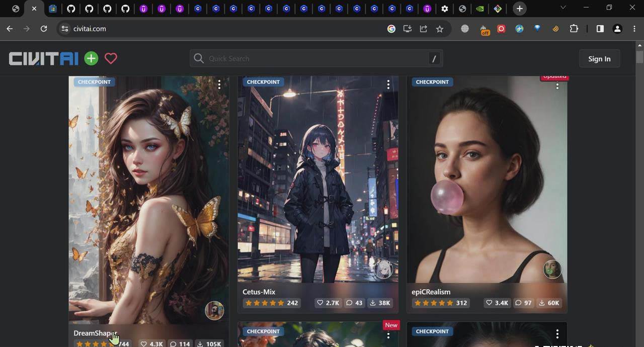Viewport: 644px width, 347px height.
Task: Click the green plus icon in the Civitai header
Action: pos(91,58)
